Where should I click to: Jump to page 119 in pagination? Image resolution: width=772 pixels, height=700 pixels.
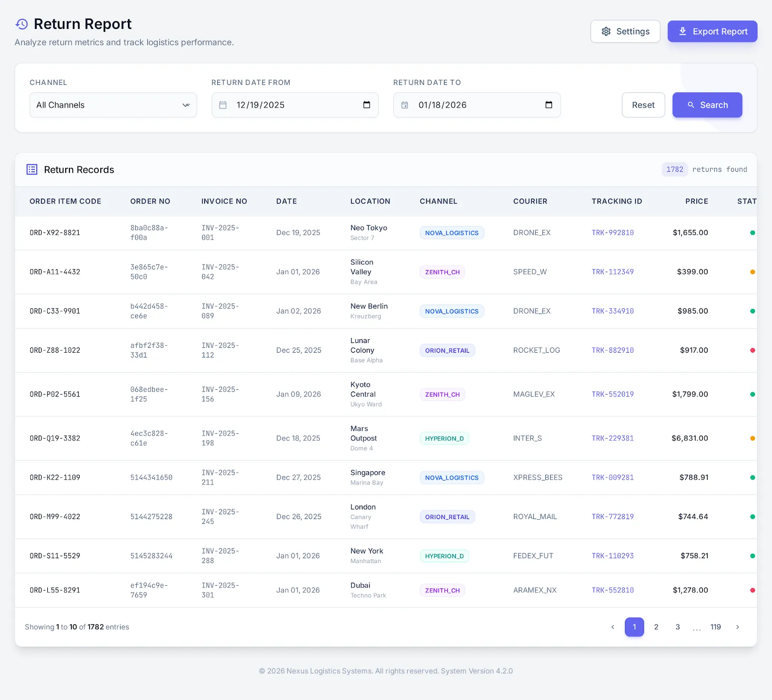point(716,627)
